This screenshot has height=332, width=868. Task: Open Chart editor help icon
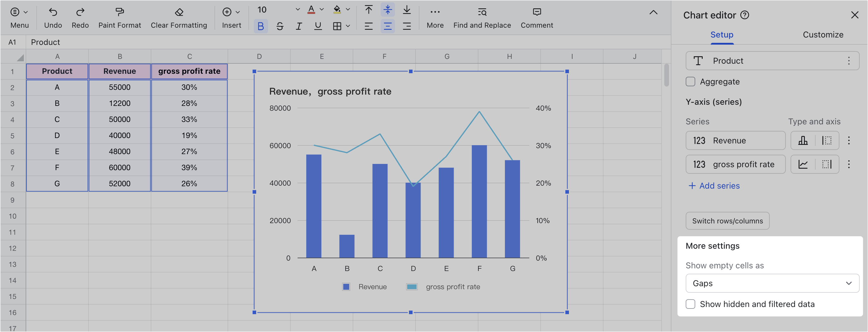744,15
